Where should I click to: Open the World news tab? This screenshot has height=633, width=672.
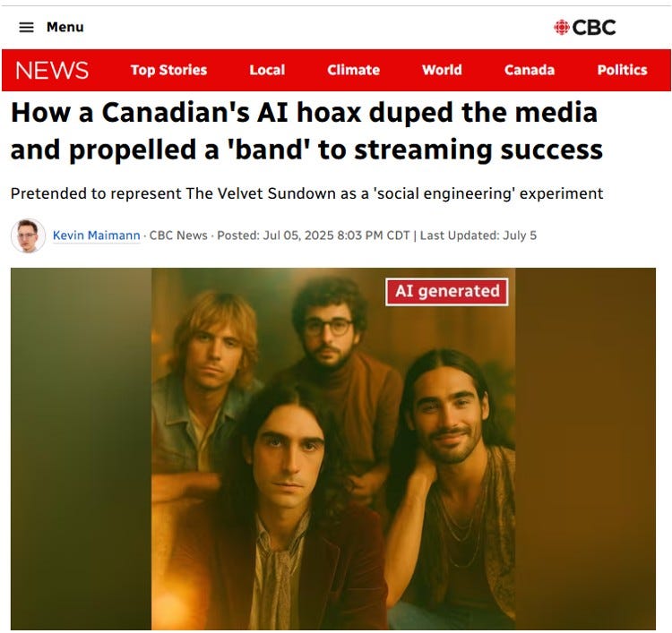click(442, 70)
